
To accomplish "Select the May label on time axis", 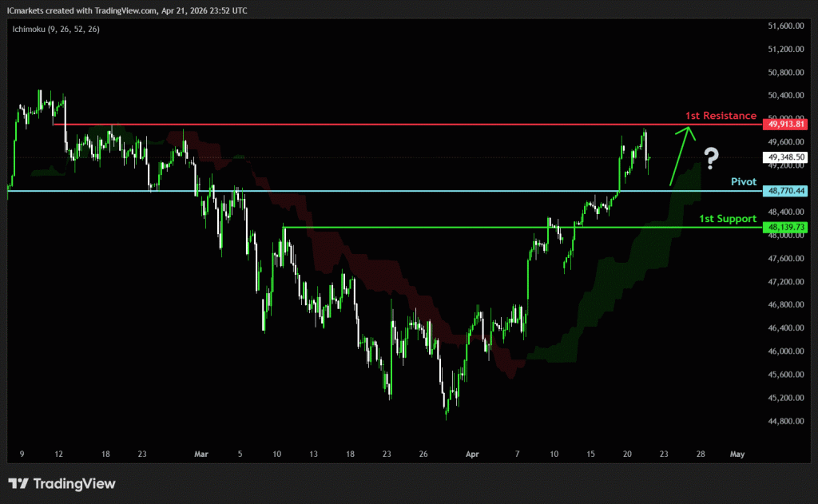I will tap(737, 454).
